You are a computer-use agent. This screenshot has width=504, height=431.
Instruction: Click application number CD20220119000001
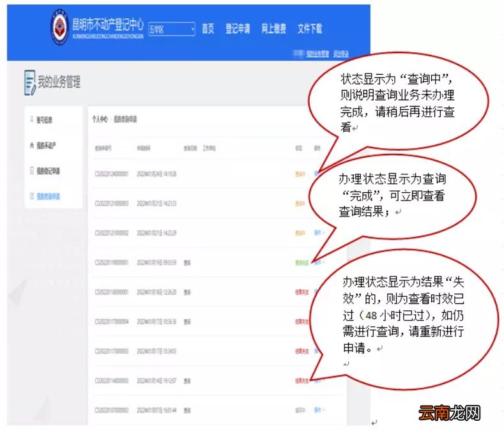112,262
